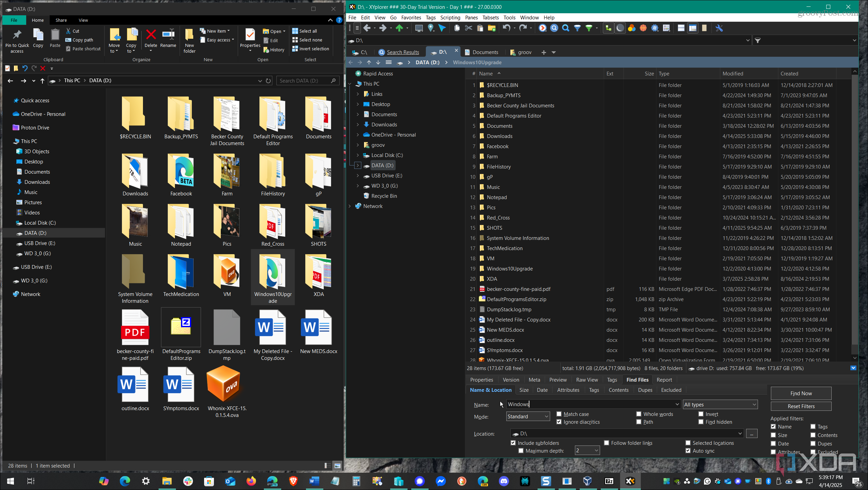This screenshot has height=490, width=868.
Task: Click the location pin Hotlist icon
Action: point(431,28)
